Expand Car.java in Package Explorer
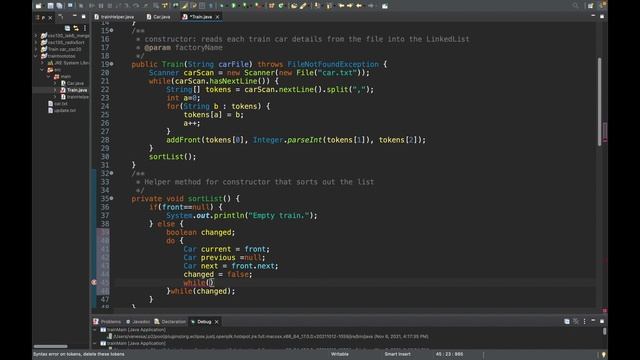 56,83
